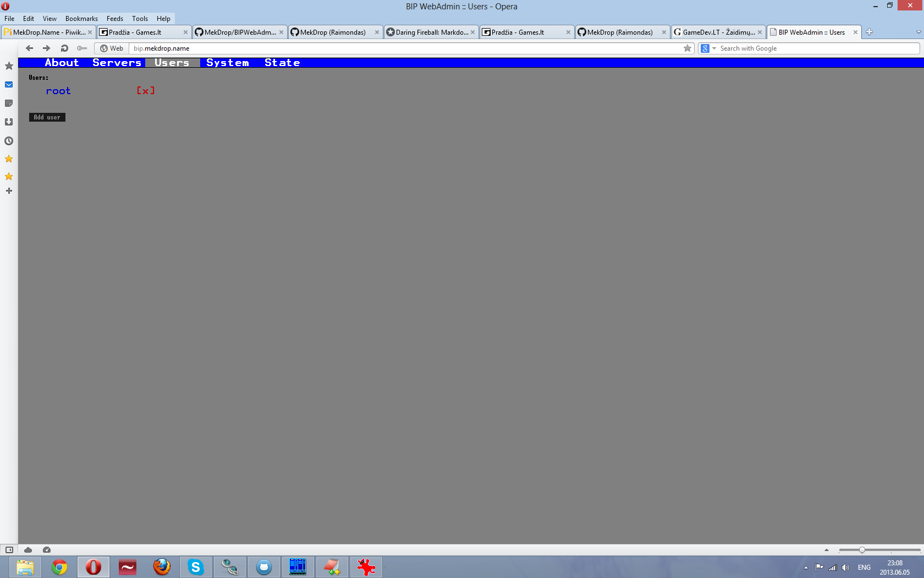The height and width of the screenshot is (578, 924).
Task: Open the Help menu
Action: (163, 18)
